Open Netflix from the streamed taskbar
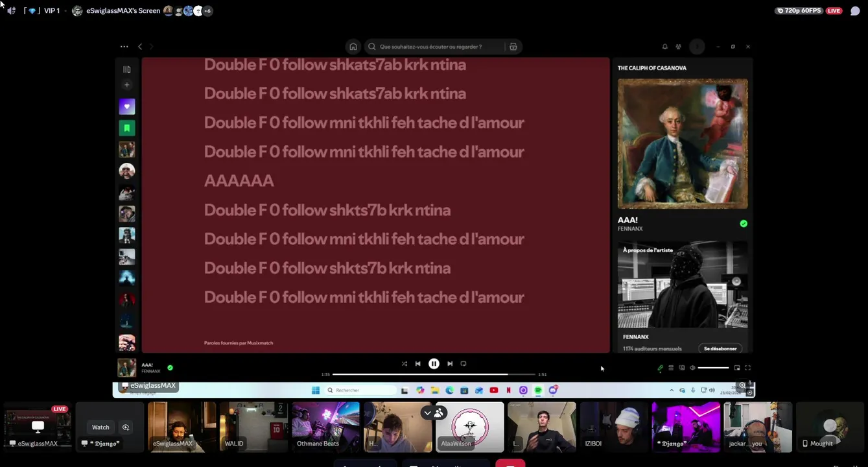This screenshot has height=467, width=868. [509, 390]
